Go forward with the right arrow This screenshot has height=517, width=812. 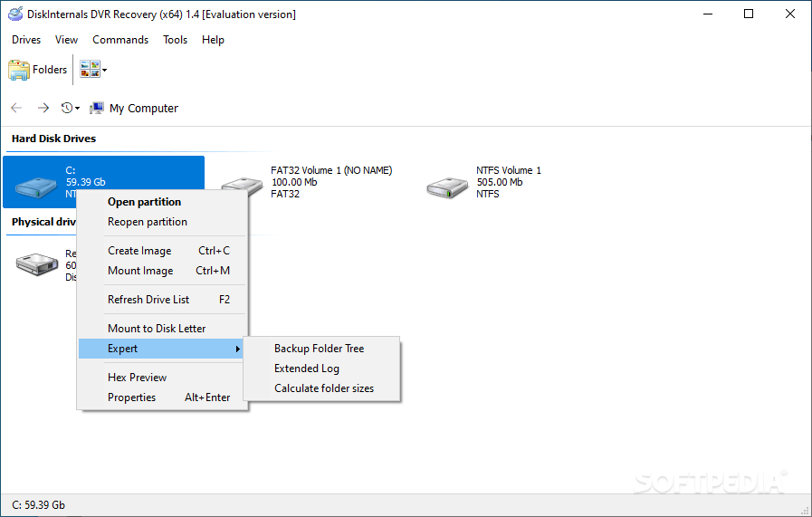[43, 108]
